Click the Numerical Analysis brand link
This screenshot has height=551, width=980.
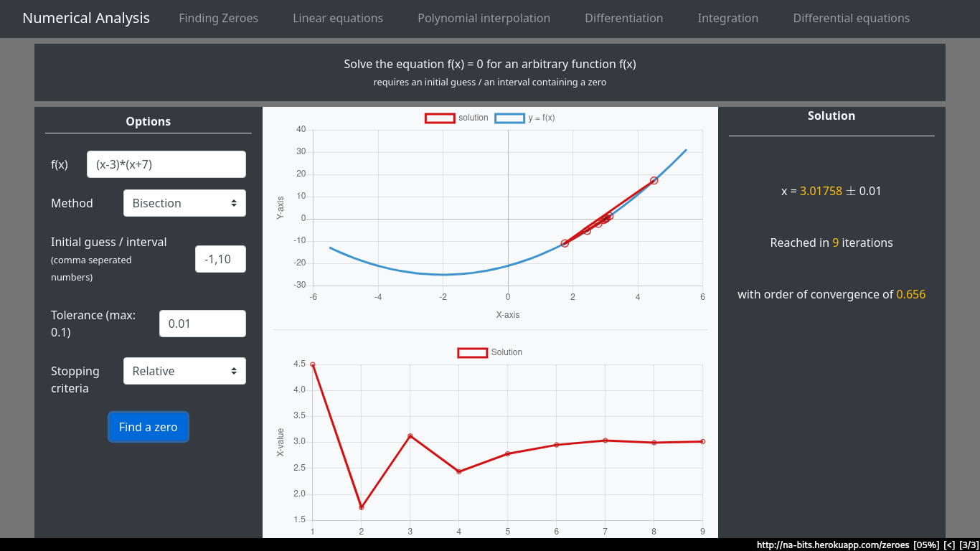coord(86,19)
